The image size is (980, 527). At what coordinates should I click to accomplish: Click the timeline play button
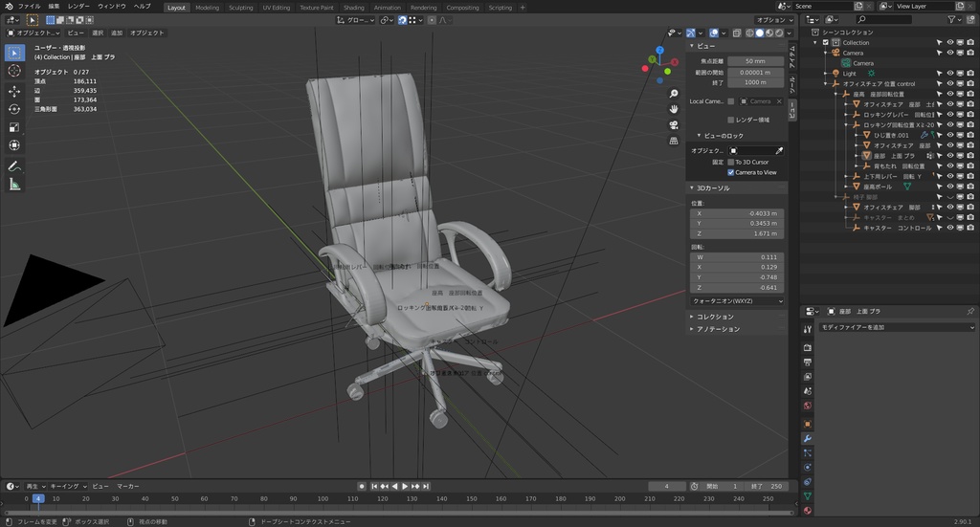[x=405, y=486]
